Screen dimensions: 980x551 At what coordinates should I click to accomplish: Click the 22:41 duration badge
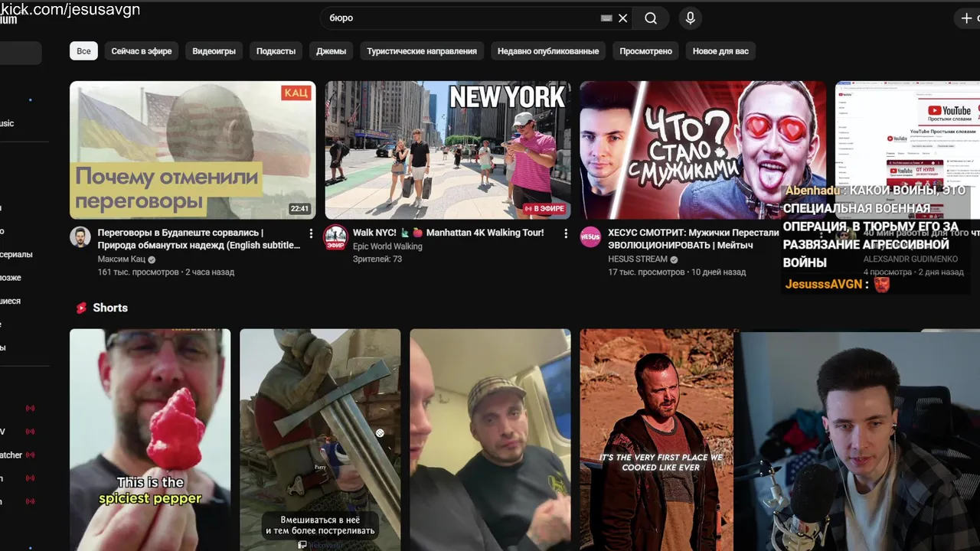point(299,209)
